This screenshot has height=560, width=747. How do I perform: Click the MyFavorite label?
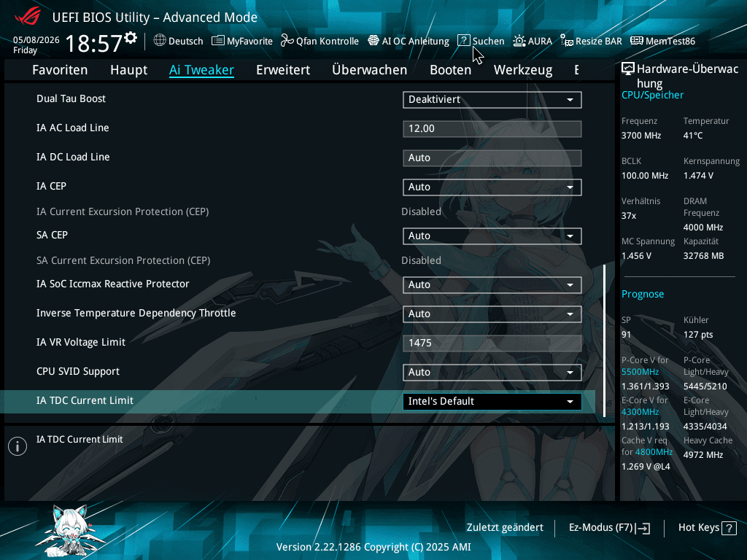(249, 42)
